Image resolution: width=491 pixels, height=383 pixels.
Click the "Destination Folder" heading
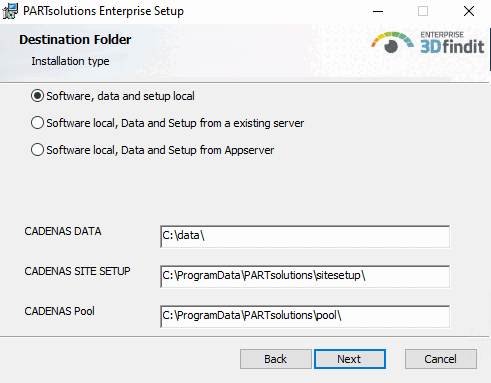(75, 40)
